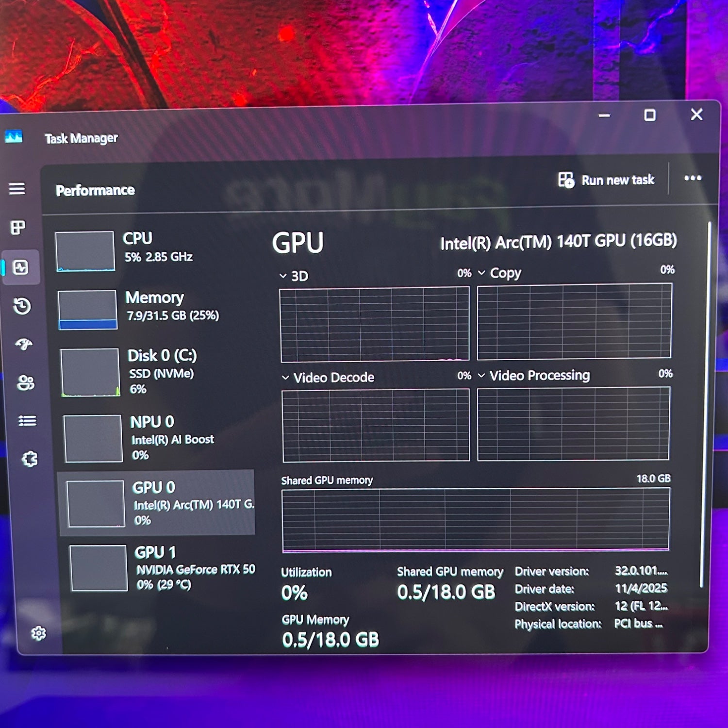Click the Shared GPU memory 0.5/18.0 GB value

pos(446,592)
